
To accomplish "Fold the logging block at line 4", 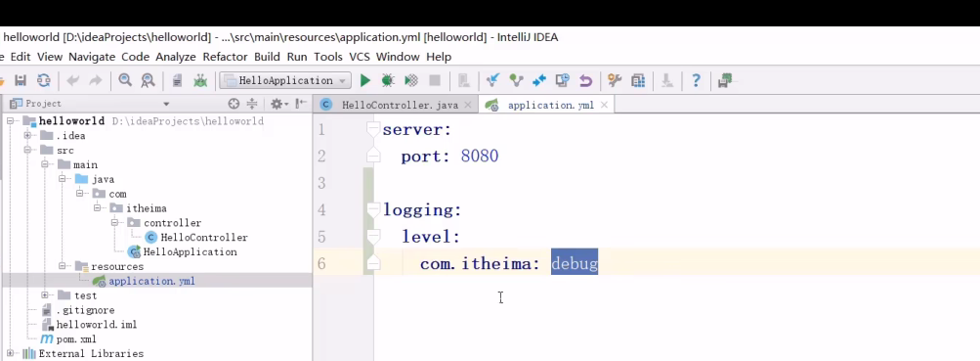I will (373, 209).
